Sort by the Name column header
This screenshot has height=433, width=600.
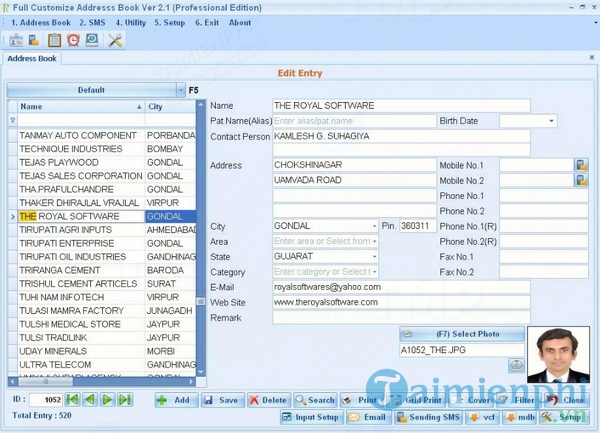click(x=81, y=107)
